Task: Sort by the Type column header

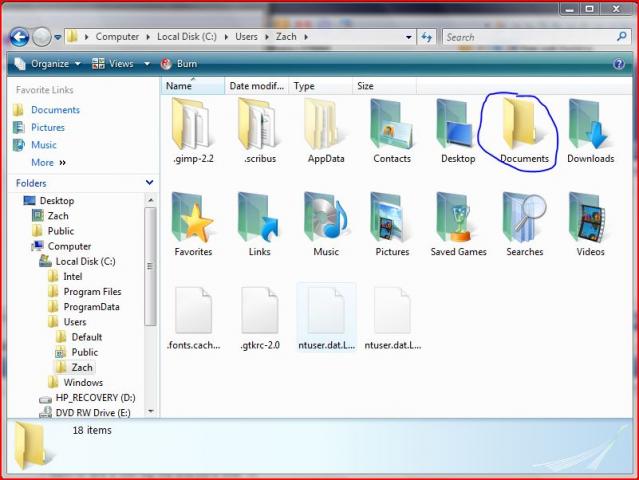Action: coord(320,86)
